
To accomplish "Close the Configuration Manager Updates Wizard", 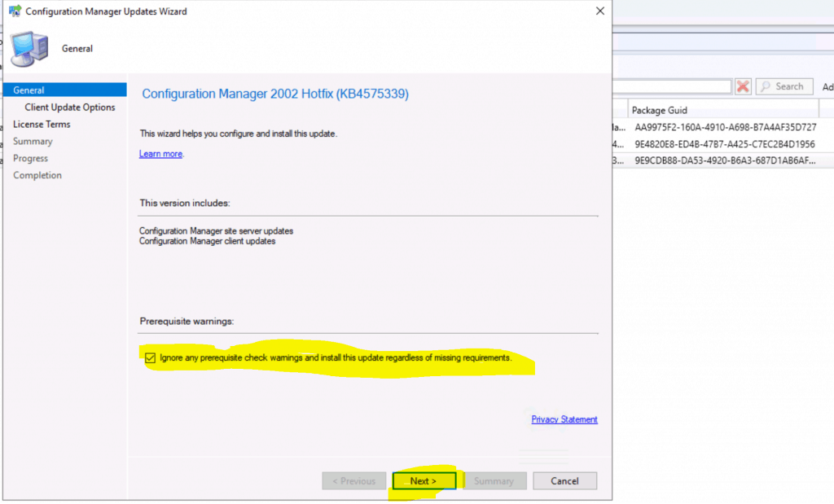I will 600,11.
